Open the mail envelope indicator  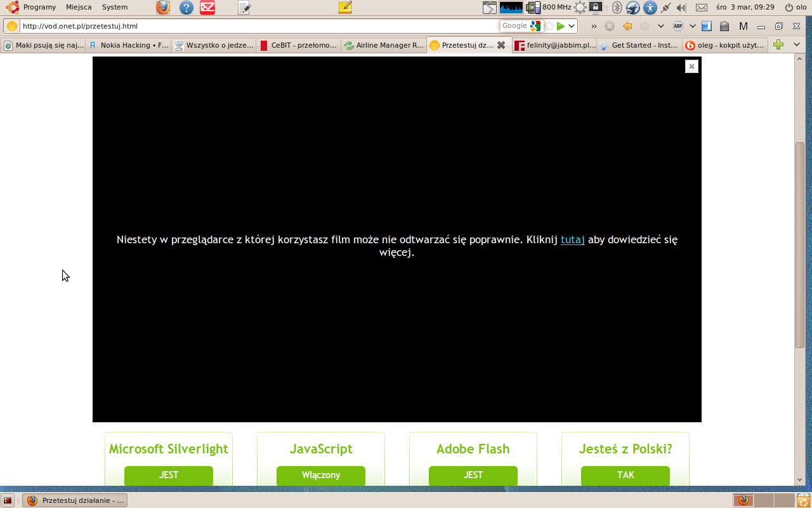(701, 8)
